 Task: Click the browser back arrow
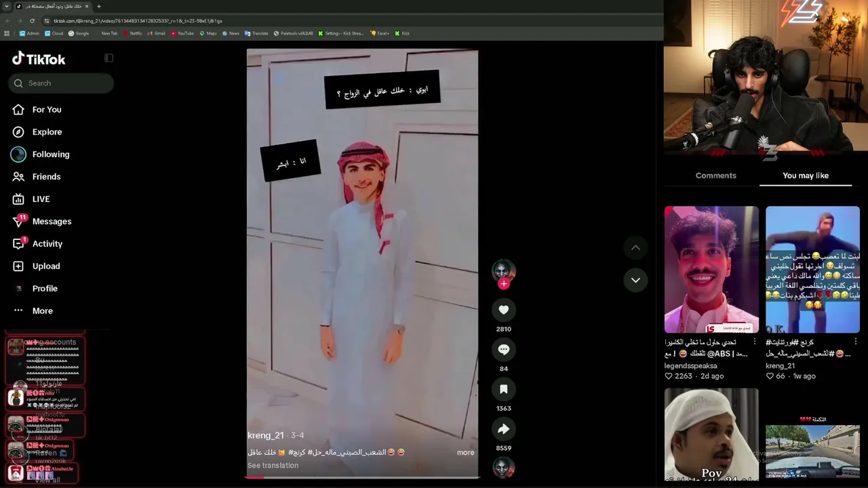pyautogui.click(x=7, y=21)
